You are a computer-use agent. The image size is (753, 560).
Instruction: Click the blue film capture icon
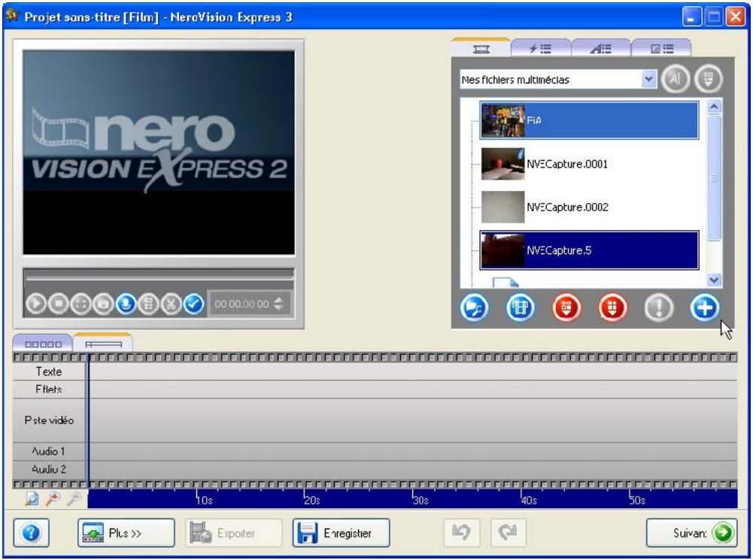(x=520, y=307)
